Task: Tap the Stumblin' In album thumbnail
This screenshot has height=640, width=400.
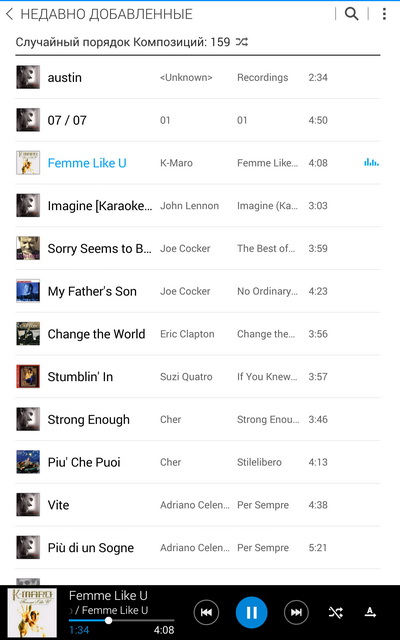Action: coord(28,376)
